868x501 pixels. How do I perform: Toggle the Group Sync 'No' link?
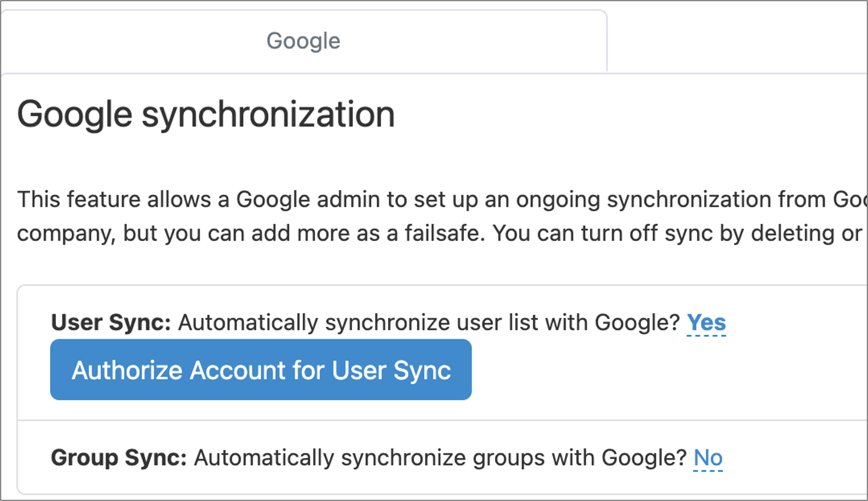click(x=708, y=458)
